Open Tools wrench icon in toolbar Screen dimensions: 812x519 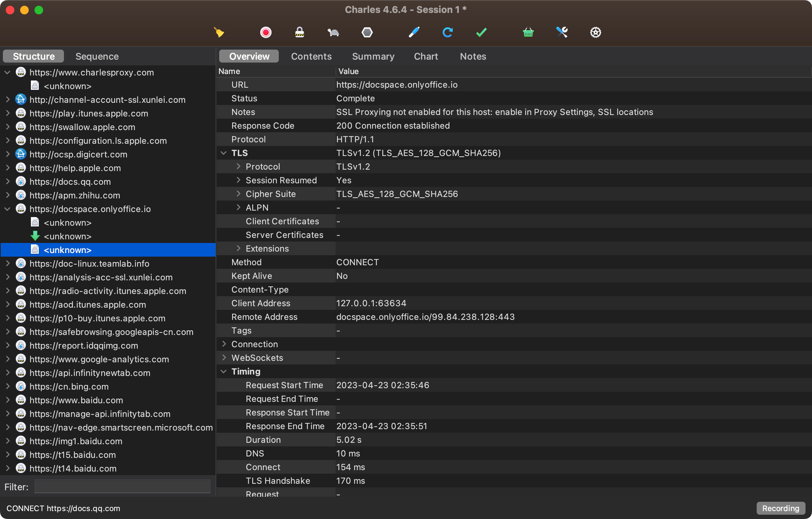pos(562,32)
